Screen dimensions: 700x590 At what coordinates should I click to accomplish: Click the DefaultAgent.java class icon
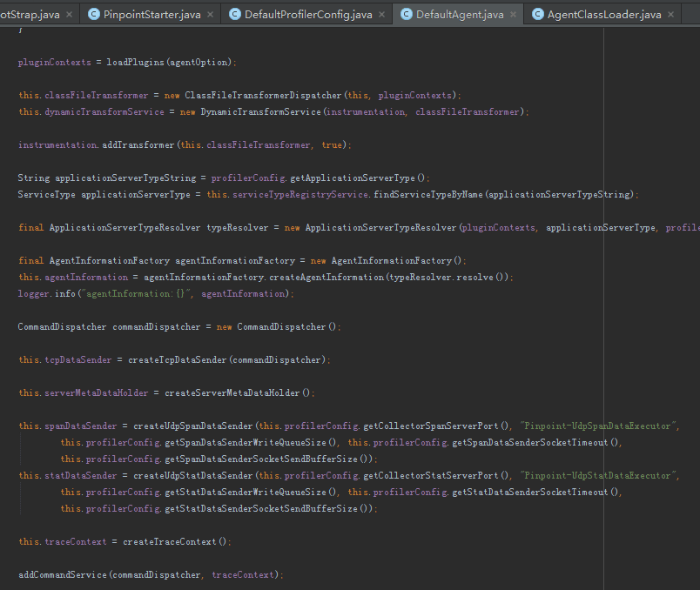point(406,14)
